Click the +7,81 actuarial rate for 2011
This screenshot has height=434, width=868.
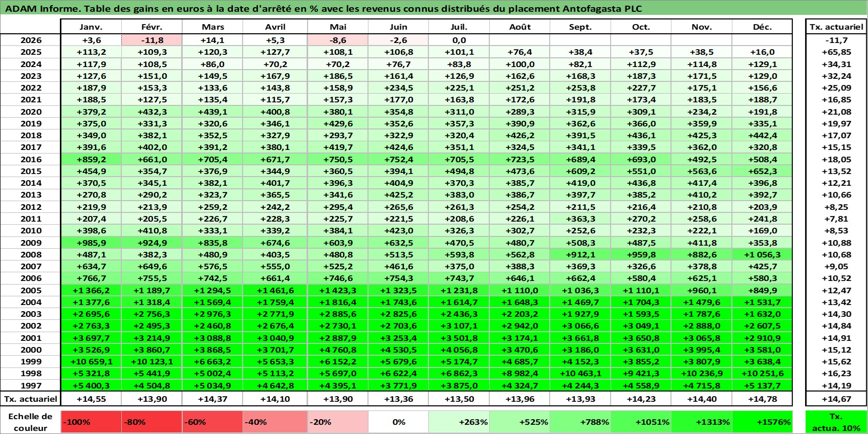click(x=836, y=219)
